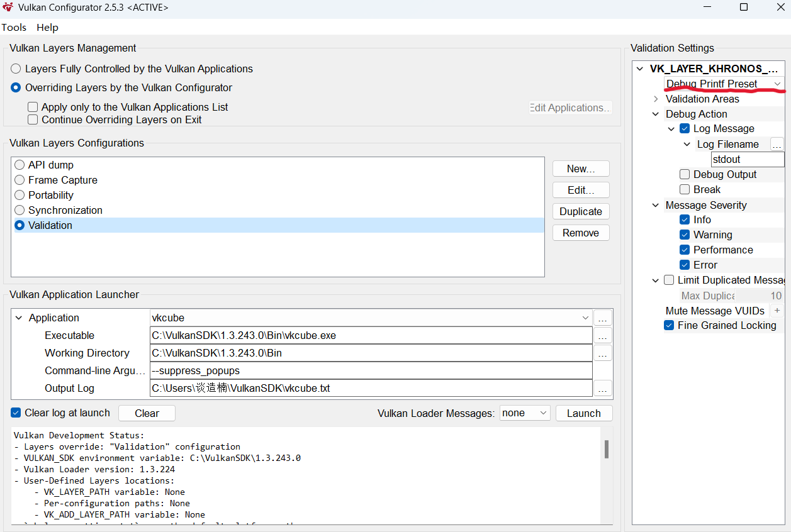
Task: Select Layers Fully Controlled by the Vulkan Applications
Action: [16, 69]
